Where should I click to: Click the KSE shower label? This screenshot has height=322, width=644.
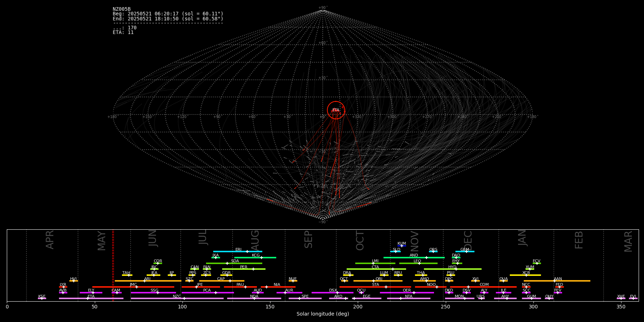[42, 297]
